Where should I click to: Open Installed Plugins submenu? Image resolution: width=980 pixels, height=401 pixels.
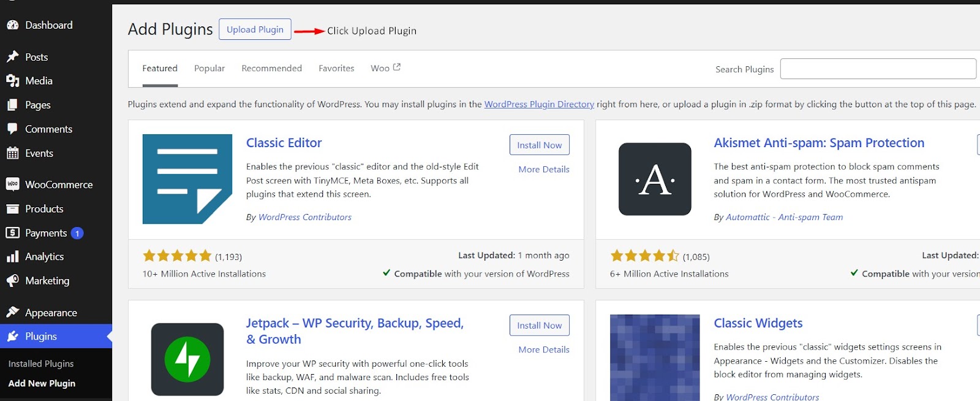click(x=41, y=364)
